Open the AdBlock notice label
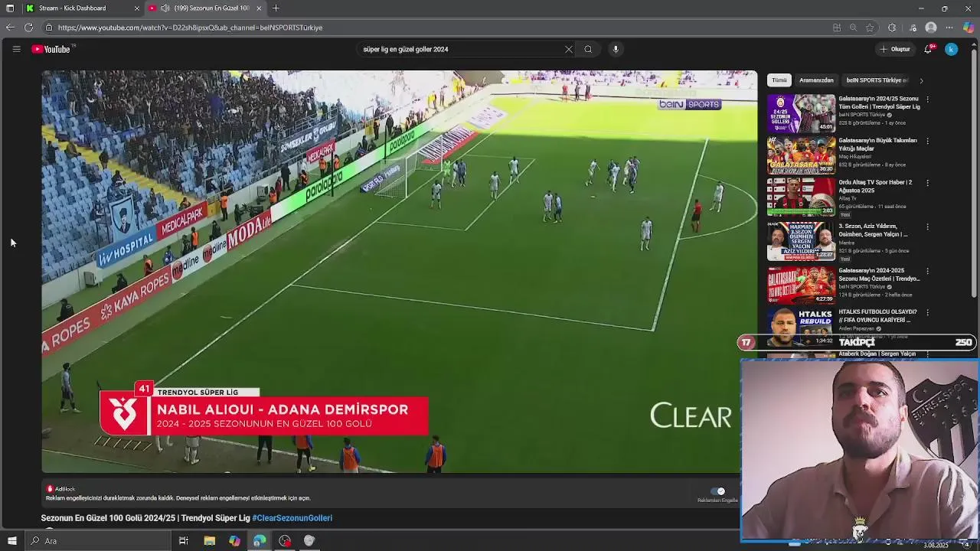The width and height of the screenshot is (980, 551). point(61,489)
